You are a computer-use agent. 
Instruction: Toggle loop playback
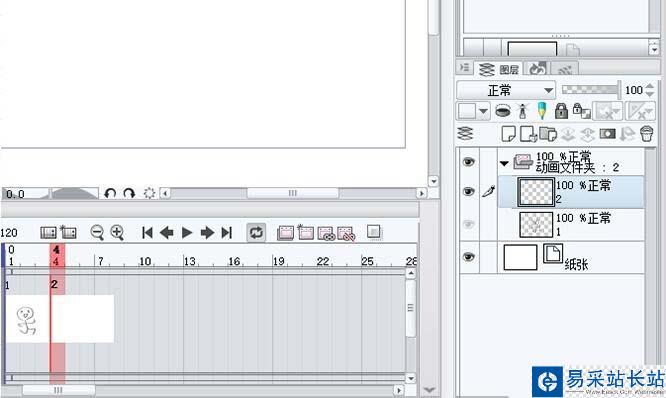[x=256, y=232]
